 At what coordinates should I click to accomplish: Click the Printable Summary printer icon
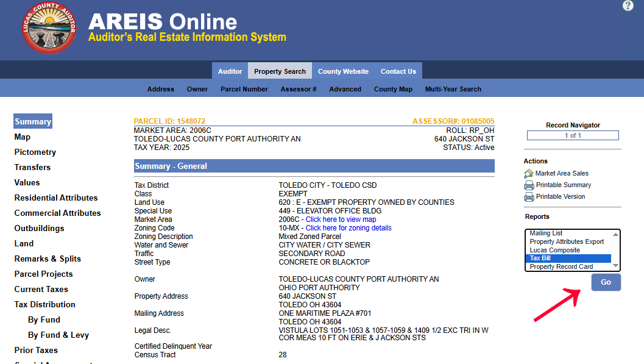(x=529, y=185)
